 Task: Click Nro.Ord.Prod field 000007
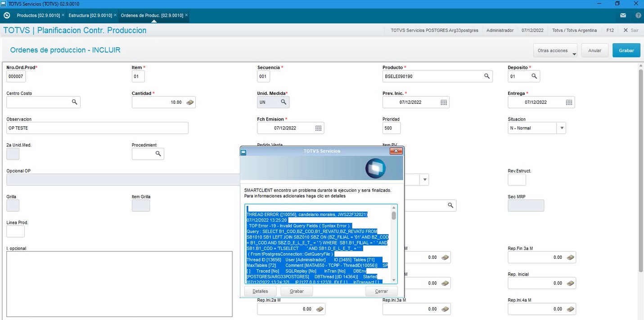tap(16, 76)
